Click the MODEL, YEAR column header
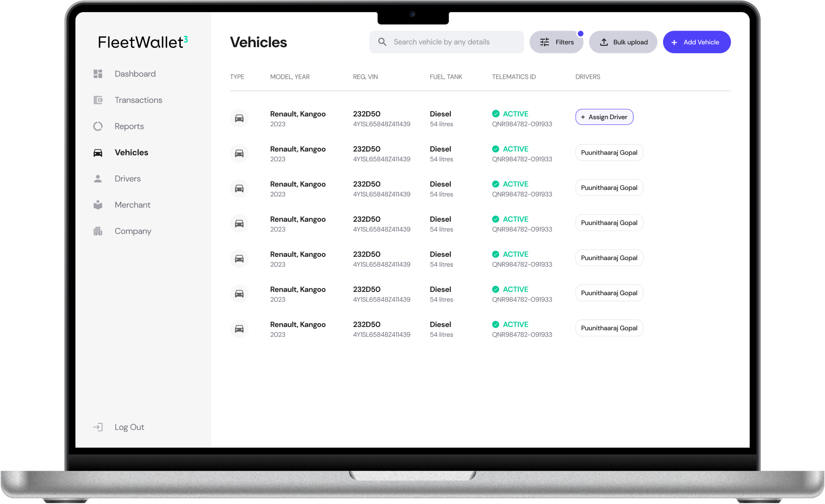Screen dimensions: 825x504 [x=290, y=77]
